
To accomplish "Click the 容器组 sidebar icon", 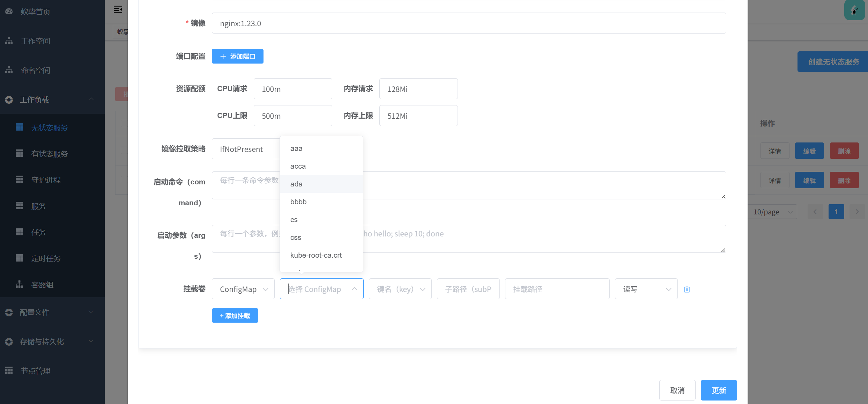I will tap(20, 285).
